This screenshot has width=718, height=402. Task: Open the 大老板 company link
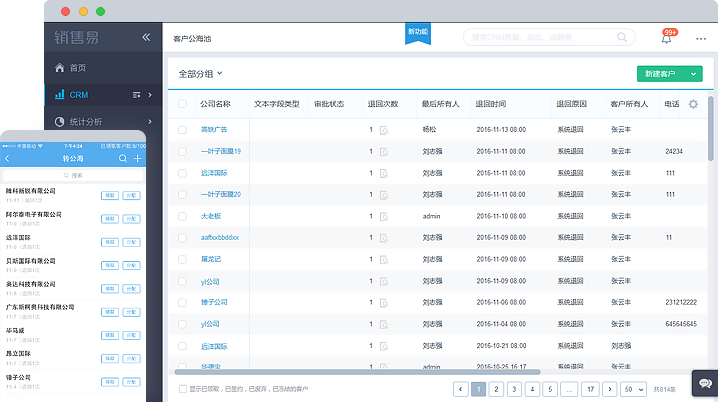click(211, 216)
